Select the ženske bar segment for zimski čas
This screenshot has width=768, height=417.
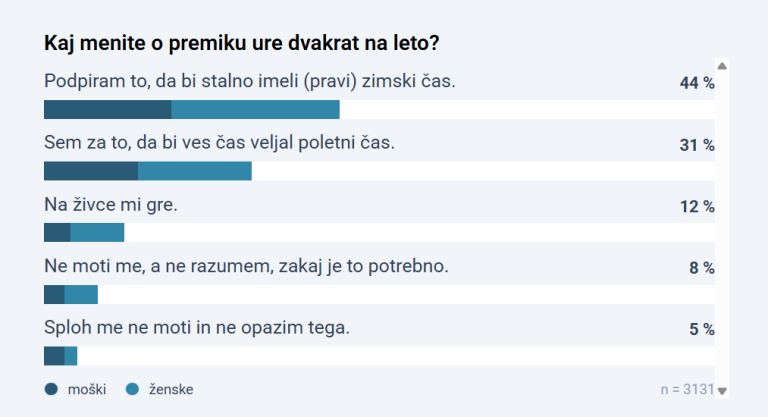pos(255,110)
